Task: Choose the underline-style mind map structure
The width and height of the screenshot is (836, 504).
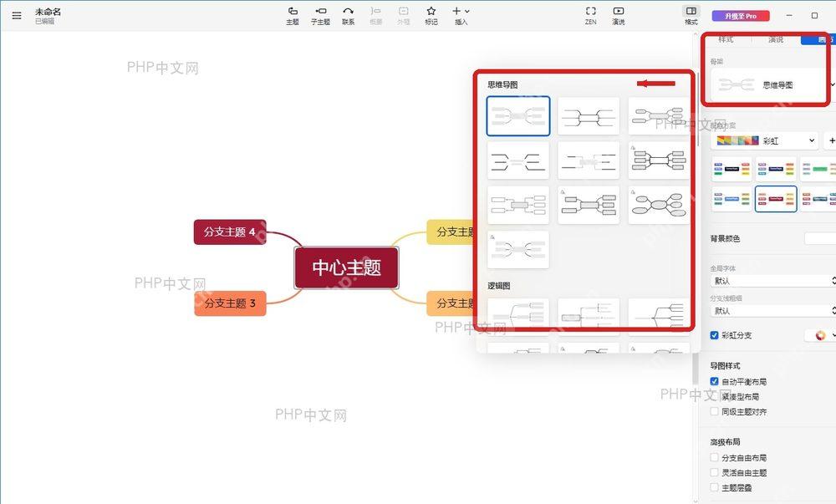Action: pos(517,160)
